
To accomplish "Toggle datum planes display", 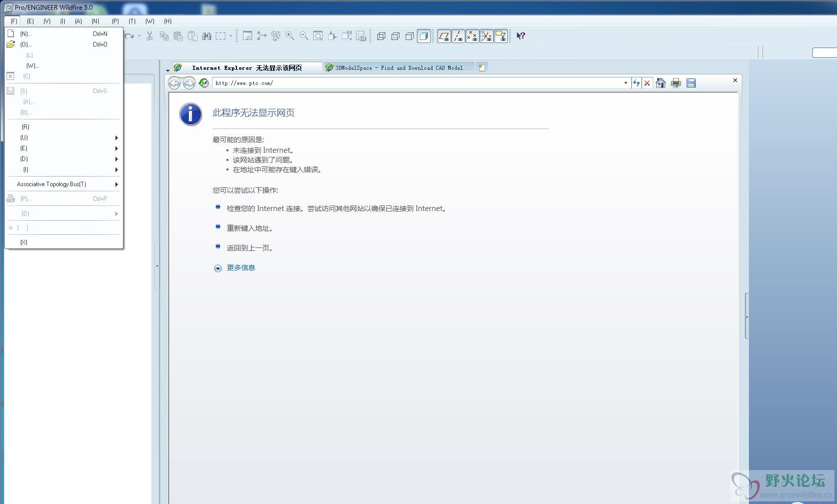I will click(x=444, y=36).
